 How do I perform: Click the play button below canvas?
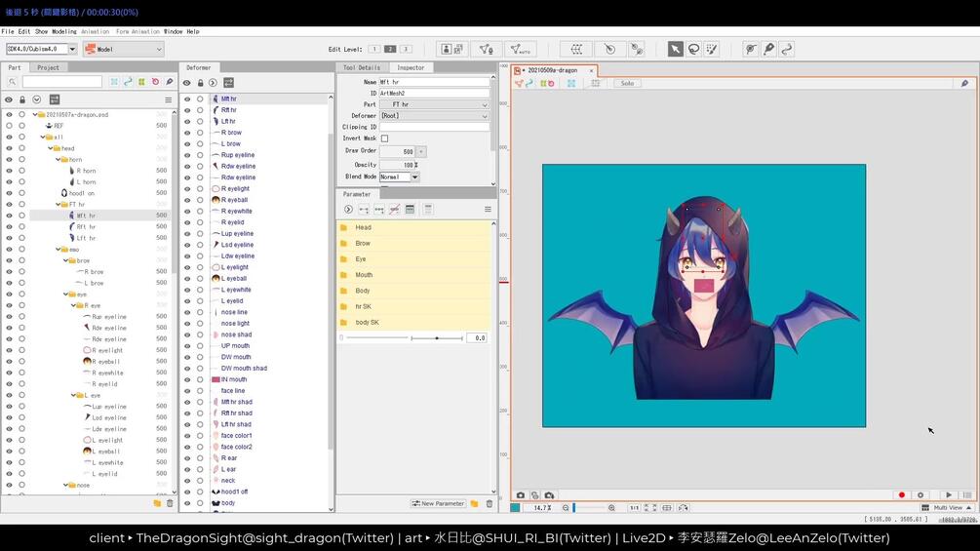click(x=949, y=495)
